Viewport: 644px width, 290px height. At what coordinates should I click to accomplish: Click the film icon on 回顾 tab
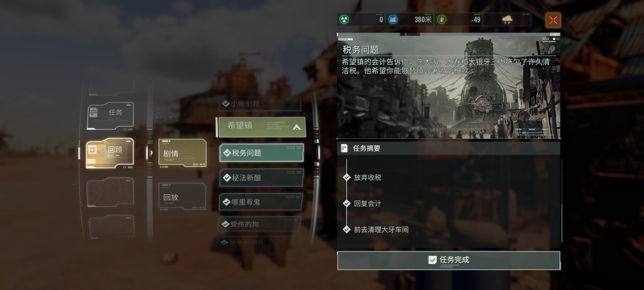click(92, 150)
